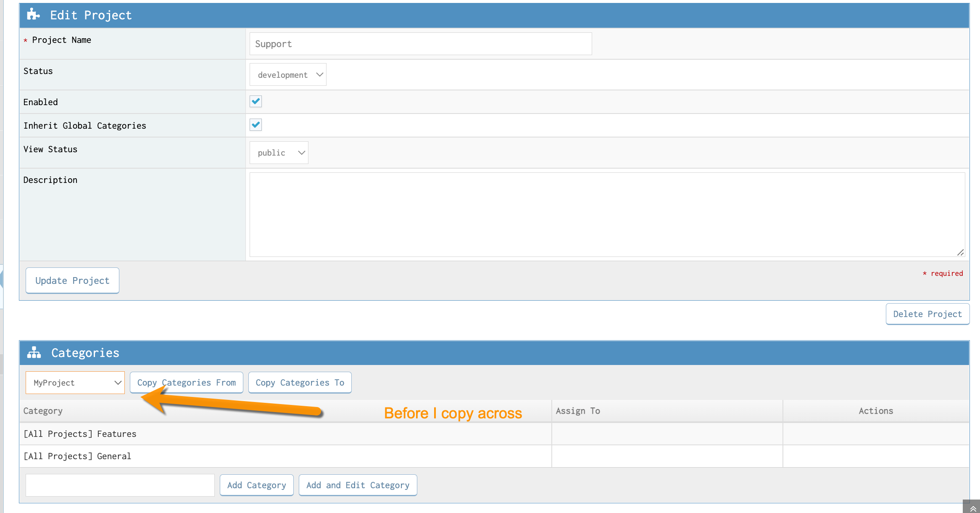The height and width of the screenshot is (513, 980).
Task: Focus the Project Name input field
Action: tap(420, 44)
